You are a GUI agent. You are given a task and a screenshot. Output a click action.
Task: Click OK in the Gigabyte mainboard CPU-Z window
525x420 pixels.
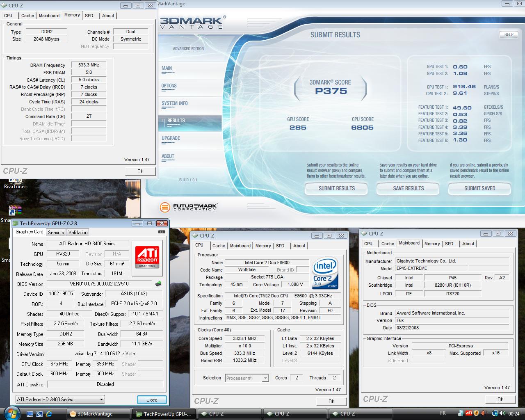coord(500,399)
